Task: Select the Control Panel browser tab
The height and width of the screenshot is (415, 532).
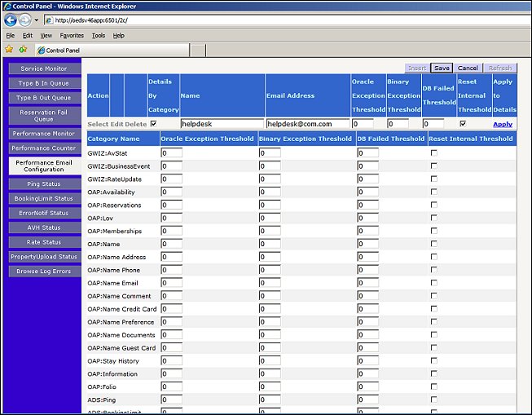Action: tap(63, 51)
